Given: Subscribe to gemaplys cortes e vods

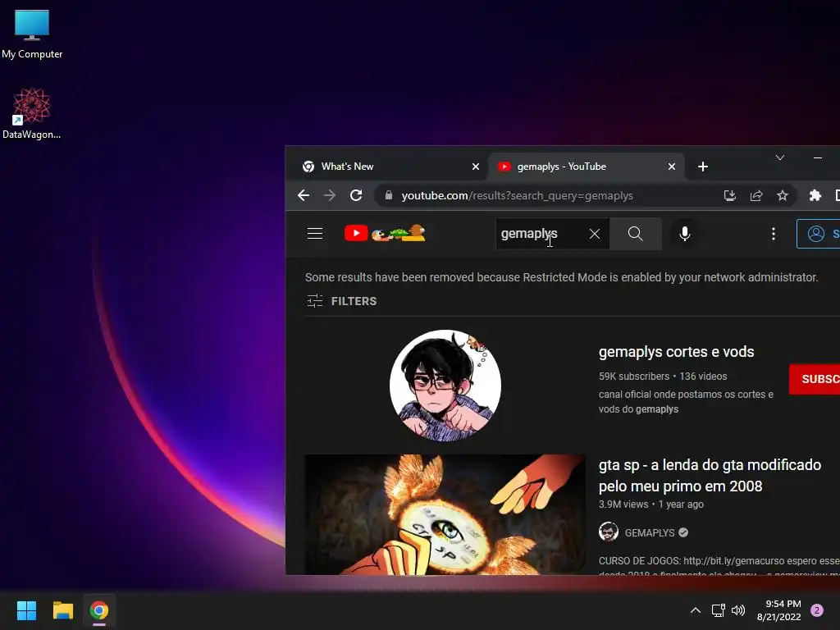Looking at the screenshot, I should tap(815, 379).
